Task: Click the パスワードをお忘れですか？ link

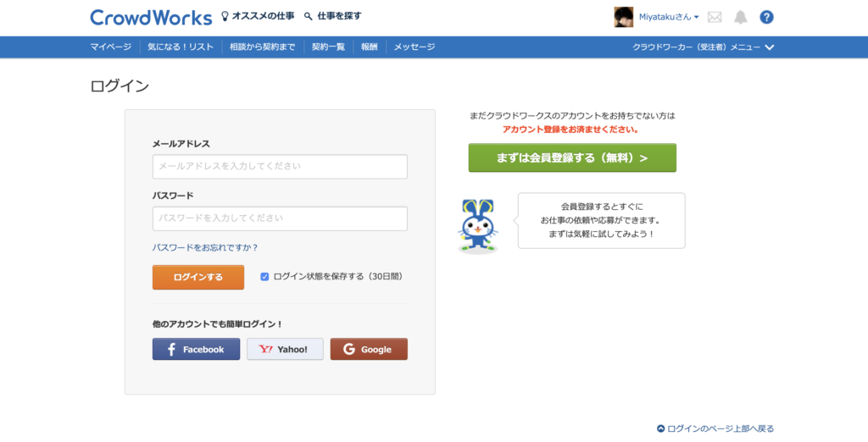Action: coord(205,248)
